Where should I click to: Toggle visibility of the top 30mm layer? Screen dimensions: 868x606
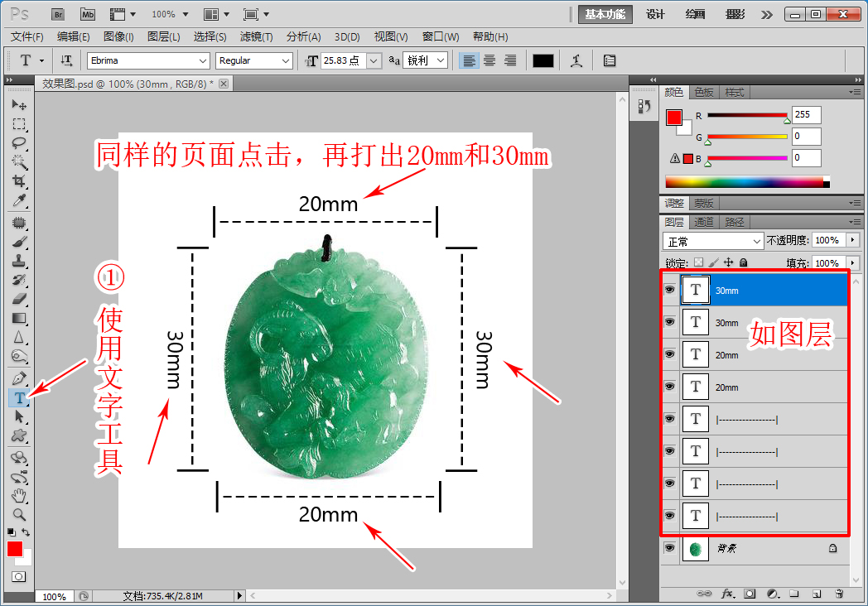[669, 290]
